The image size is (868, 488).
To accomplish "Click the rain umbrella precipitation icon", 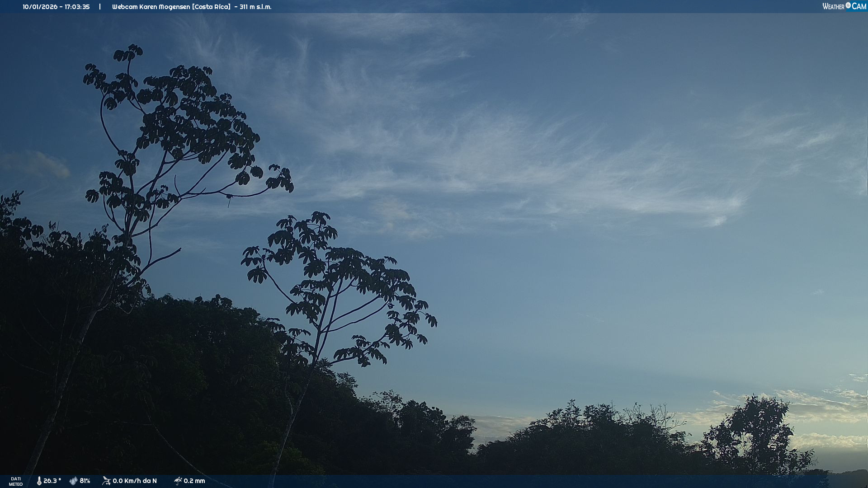I will click(178, 481).
